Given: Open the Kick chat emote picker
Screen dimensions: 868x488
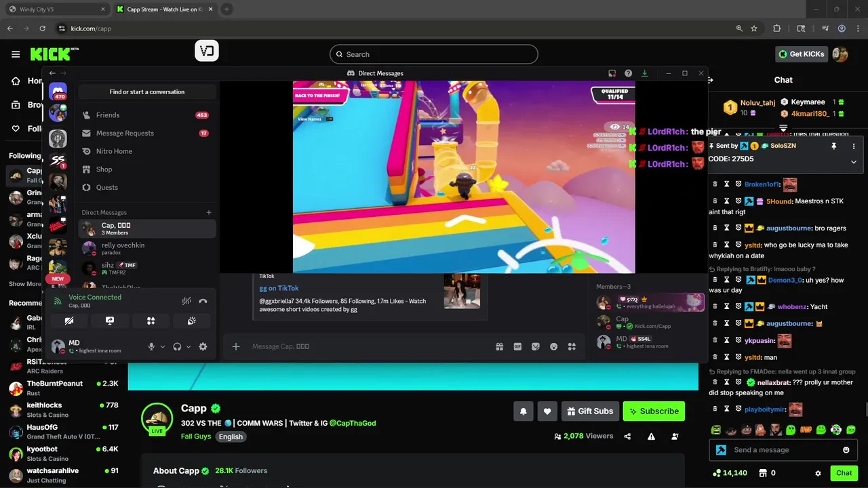Looking at the screenshot, I should point(846,449).
